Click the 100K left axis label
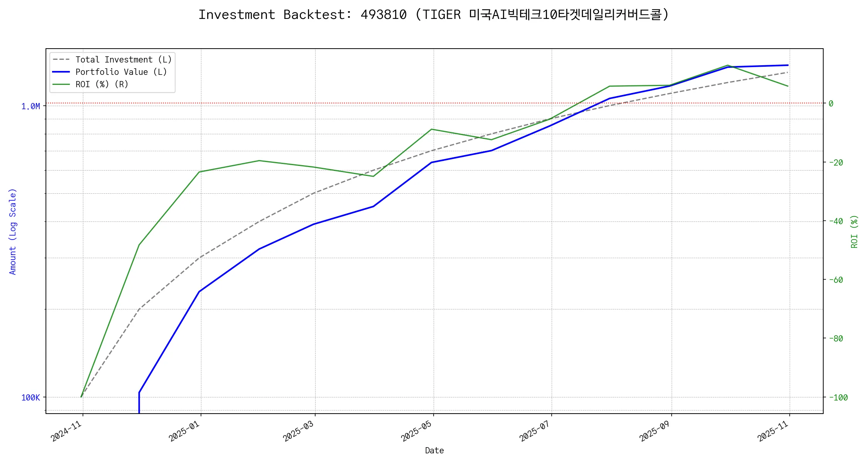Screen dimensions: 868x463 (30, 398)
